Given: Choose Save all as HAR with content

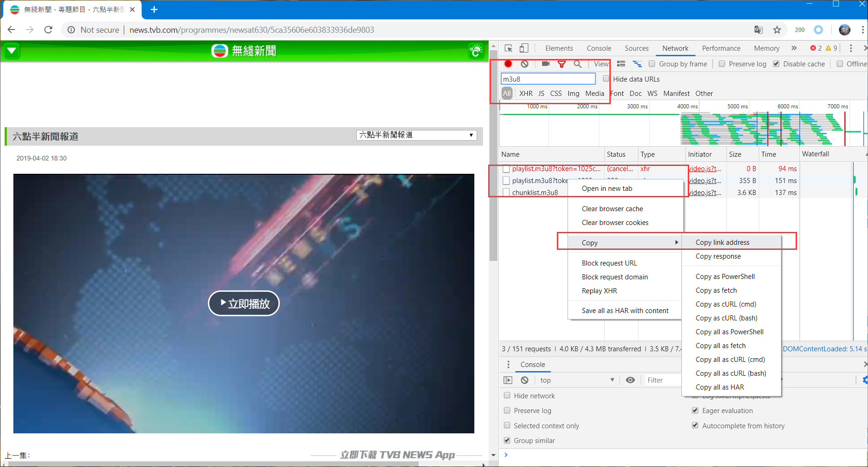Looking at the screenshot, I should click(625, 311).
